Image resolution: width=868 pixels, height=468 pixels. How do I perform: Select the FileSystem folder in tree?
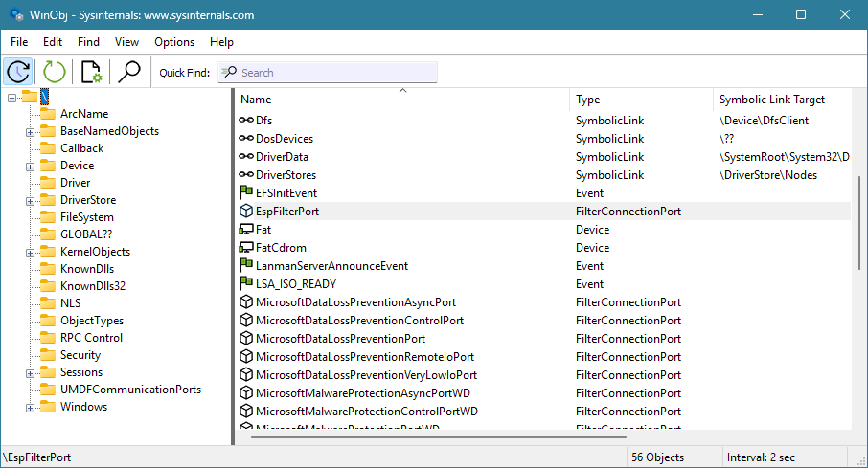[87, 217]
